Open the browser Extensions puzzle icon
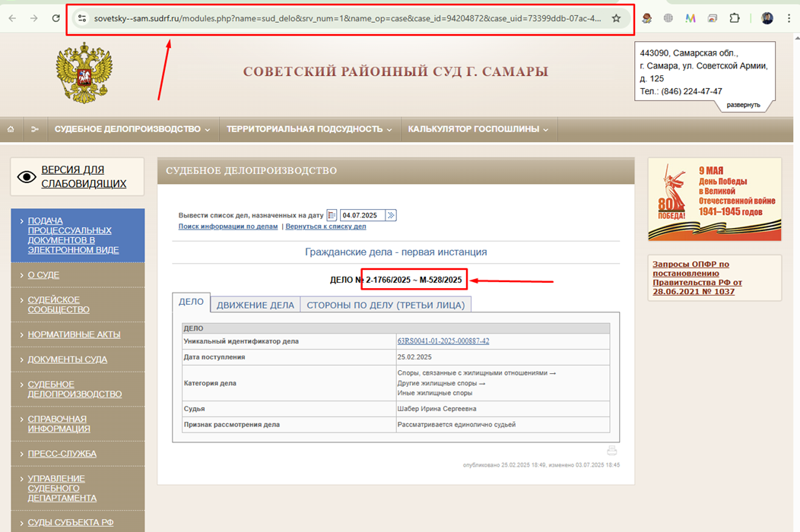 (x=735, y=18)
